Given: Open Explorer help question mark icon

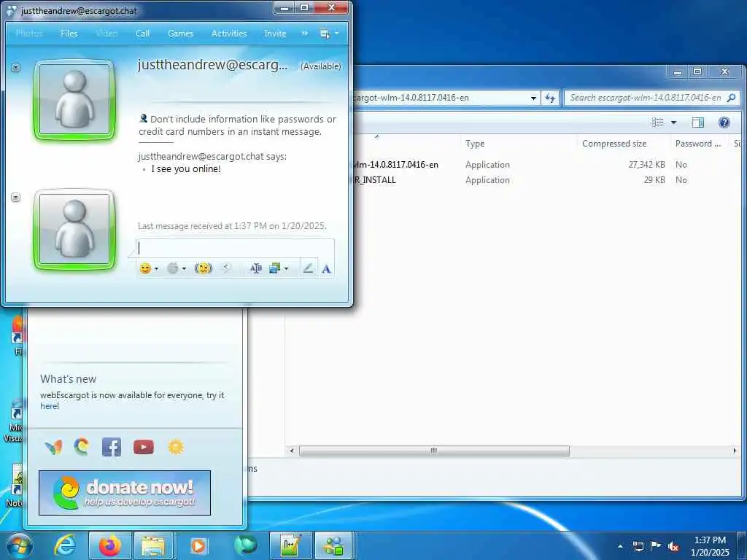Looking at the screenshot, I should click(x=724, y=122).
